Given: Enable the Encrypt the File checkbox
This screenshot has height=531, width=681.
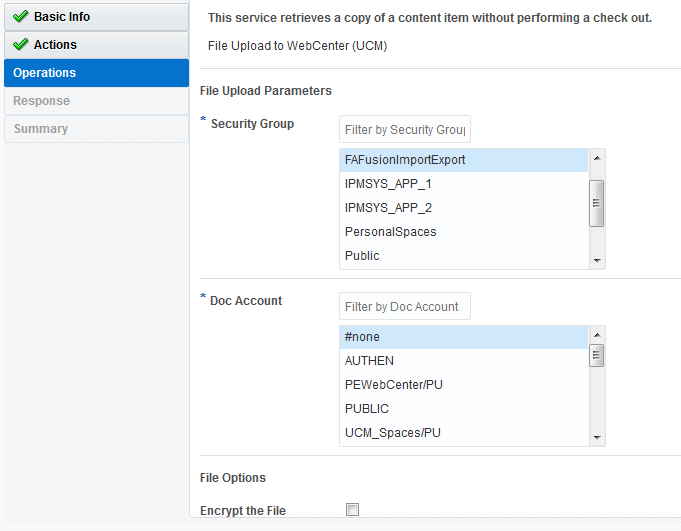Looking at the screenshot, I should [x=352, y=509].
